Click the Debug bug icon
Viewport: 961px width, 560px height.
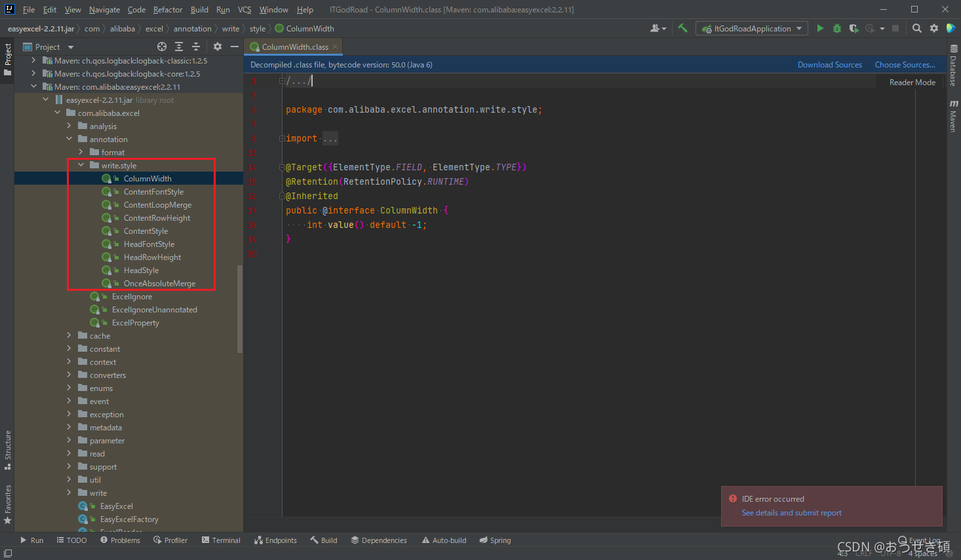point(837,28)
